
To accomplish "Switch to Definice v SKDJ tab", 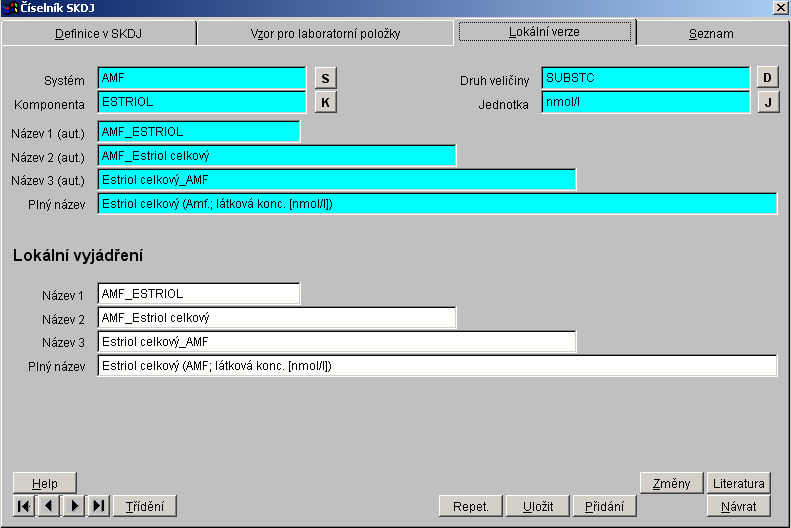I will point(98,34).
